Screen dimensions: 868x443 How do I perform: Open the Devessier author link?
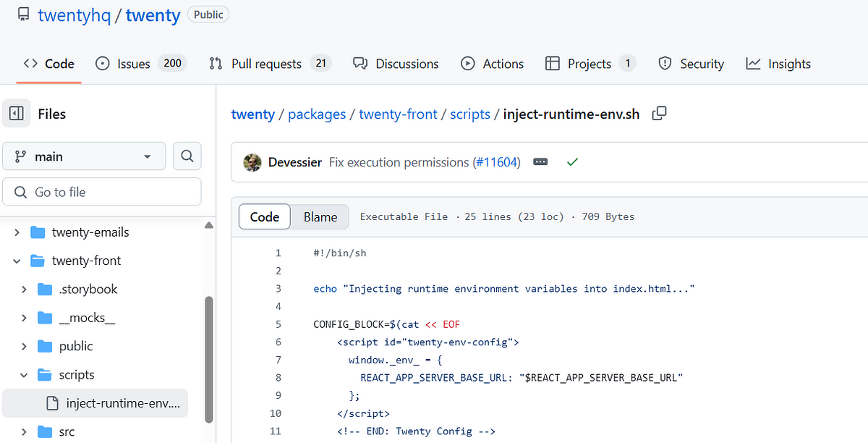click(295, 162)
